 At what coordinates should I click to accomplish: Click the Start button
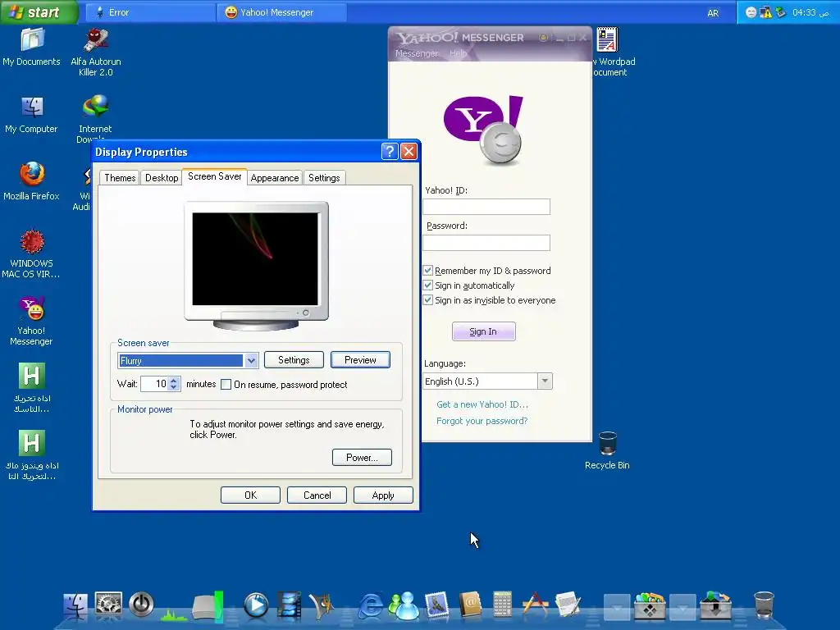tap(39, 11)
